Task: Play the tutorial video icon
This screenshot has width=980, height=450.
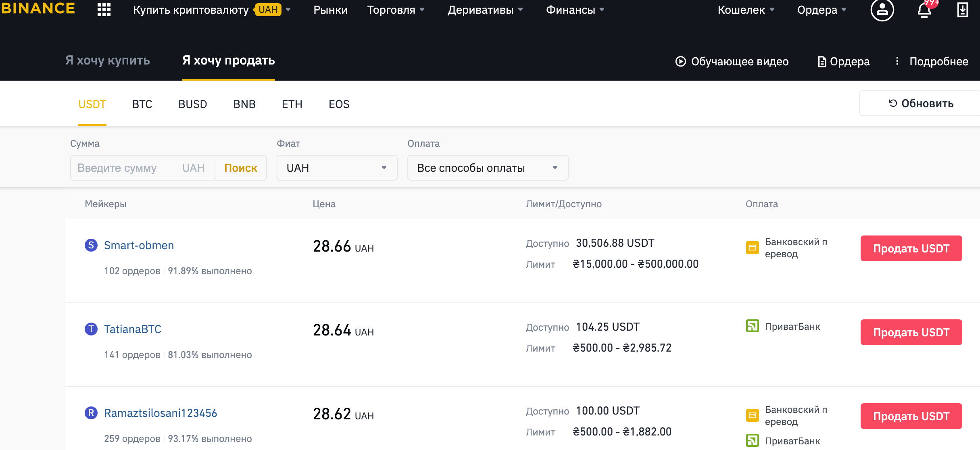Action: pos(681,61)
